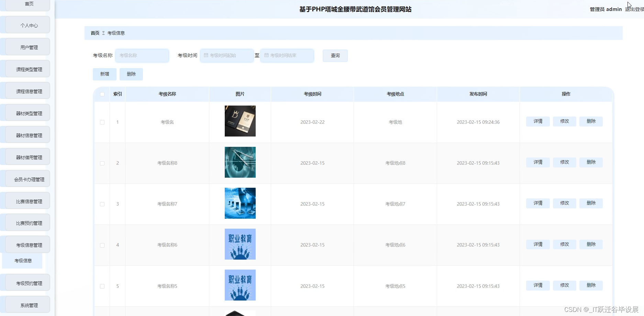Click 修改 for 考级名称5

tap(564, 285)
